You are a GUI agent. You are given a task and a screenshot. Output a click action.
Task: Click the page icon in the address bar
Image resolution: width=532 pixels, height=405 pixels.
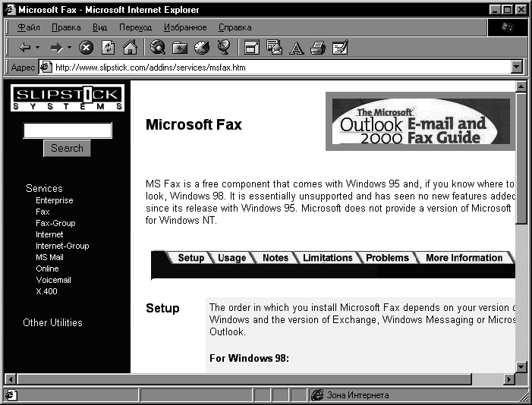pyautogui.click(x=46, y=67)
